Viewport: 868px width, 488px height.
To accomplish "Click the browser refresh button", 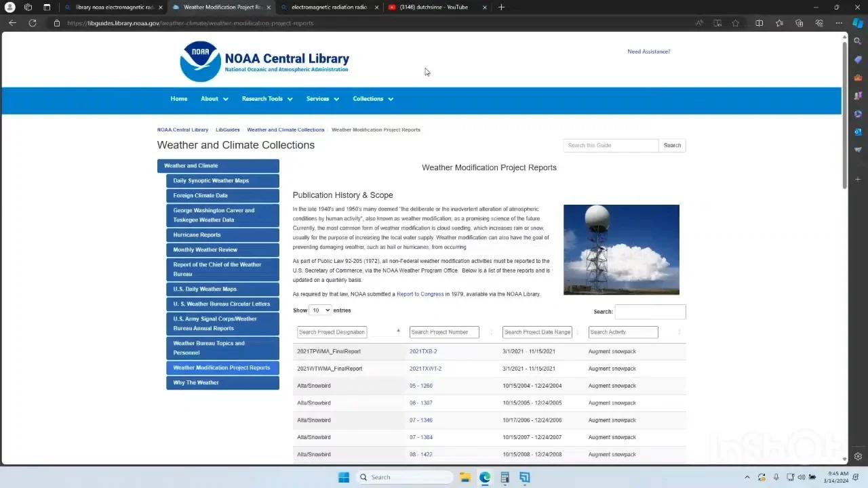I will coord(32,23).
